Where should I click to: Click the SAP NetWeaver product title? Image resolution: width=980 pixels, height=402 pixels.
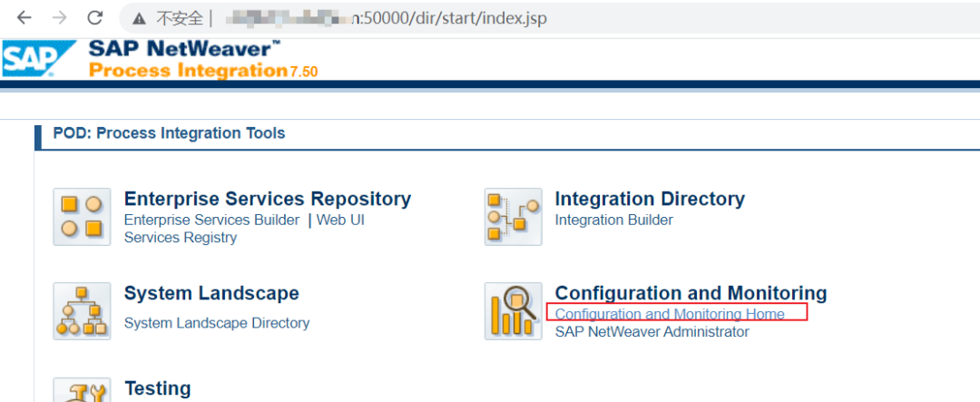pos(185,48)
